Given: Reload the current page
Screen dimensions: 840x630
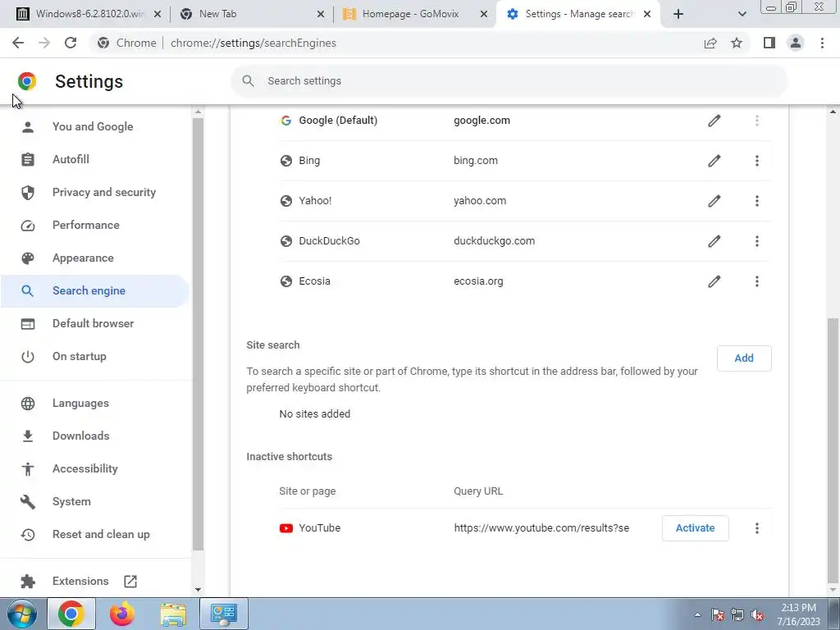Looking at the screenshot, I should tap(71, 43).
